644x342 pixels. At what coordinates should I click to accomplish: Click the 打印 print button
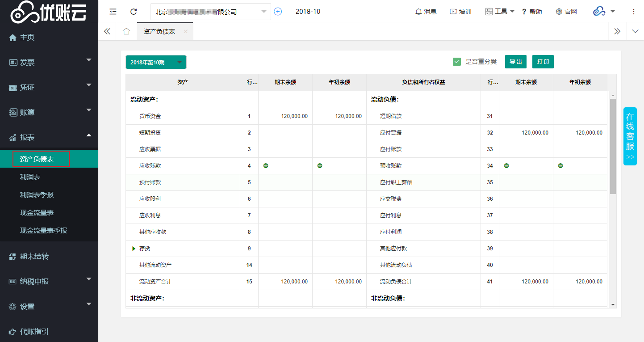[543, 62]
